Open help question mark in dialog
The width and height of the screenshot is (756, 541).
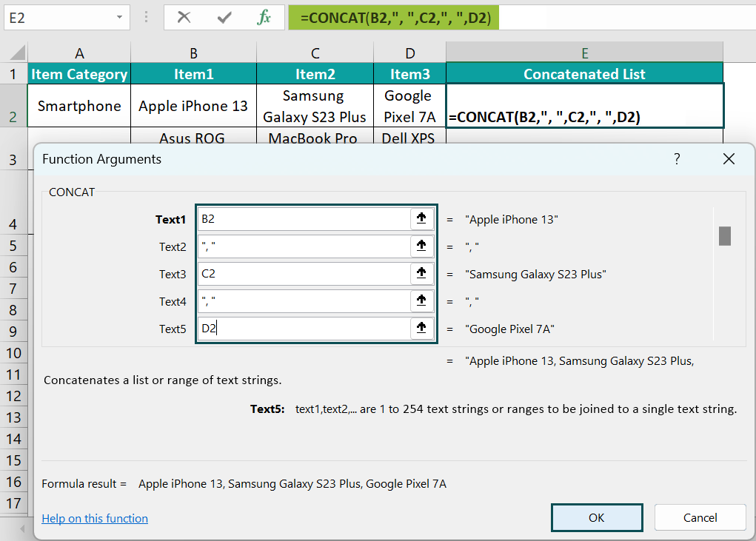point(677,159)
